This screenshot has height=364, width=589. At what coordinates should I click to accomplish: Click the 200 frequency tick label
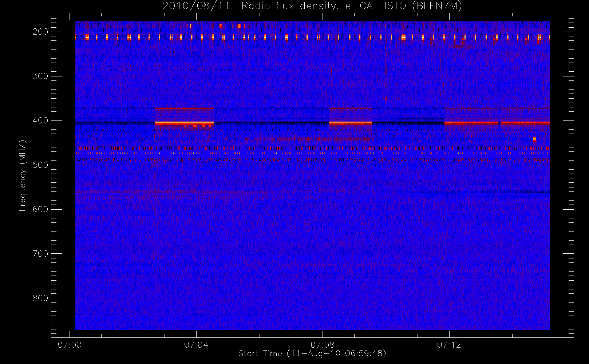[x=40, y=32]
